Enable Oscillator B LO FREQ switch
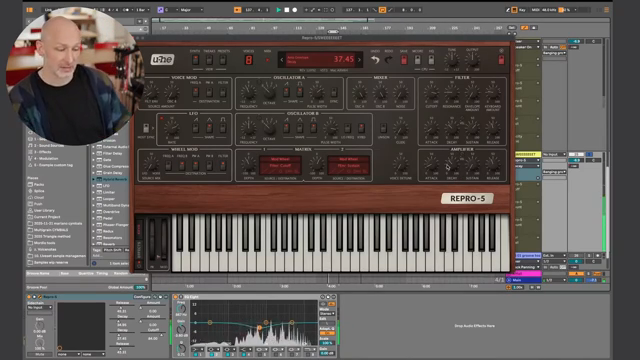The width and height of the screenshot is (640, 360). coord(347,128)
